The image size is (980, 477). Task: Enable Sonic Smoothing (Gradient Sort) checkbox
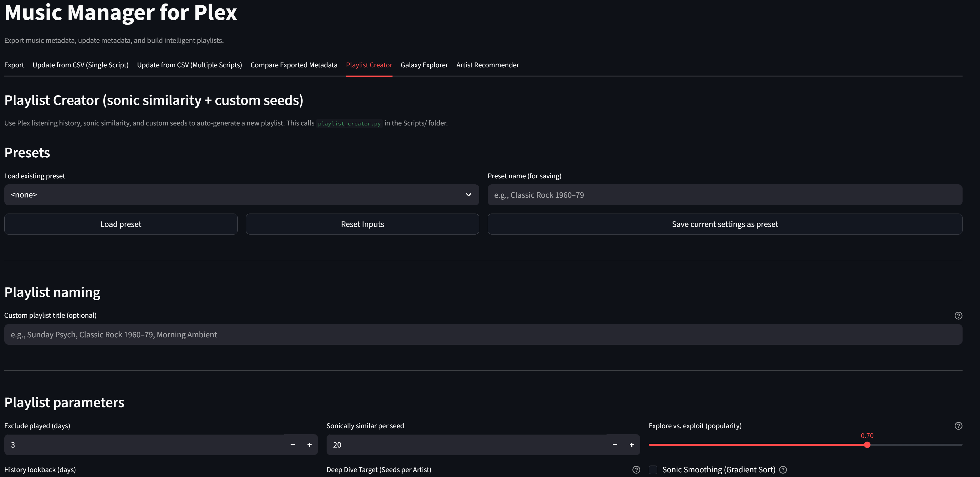coord(653,469)
